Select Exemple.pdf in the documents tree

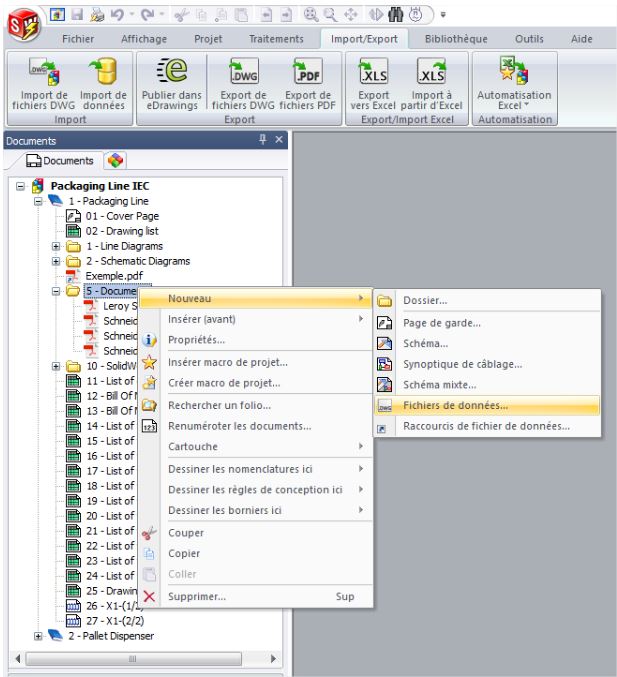pos(114,276)
